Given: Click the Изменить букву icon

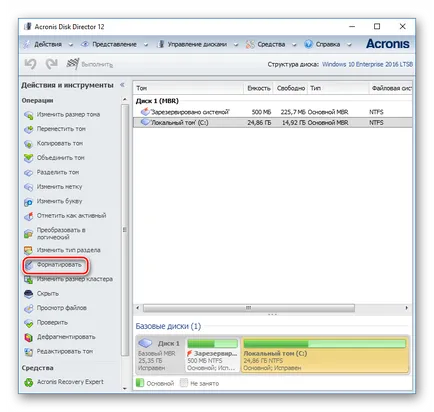Looking at the screenshot, I should pos(29,201).
